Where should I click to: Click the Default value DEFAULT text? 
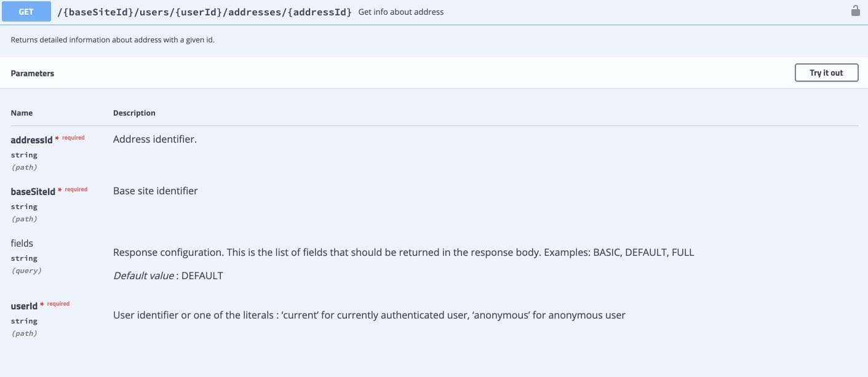pos(168,276)
